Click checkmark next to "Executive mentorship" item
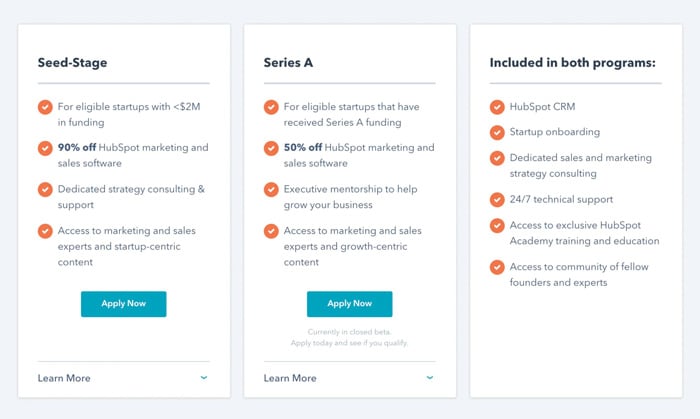700x419 pixels. tap(271, 189)
